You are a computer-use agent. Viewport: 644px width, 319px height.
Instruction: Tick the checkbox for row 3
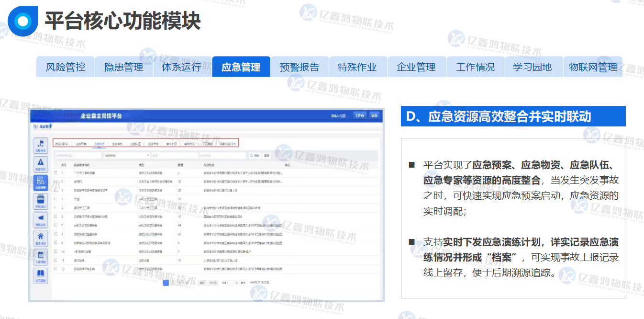(56, 190)
